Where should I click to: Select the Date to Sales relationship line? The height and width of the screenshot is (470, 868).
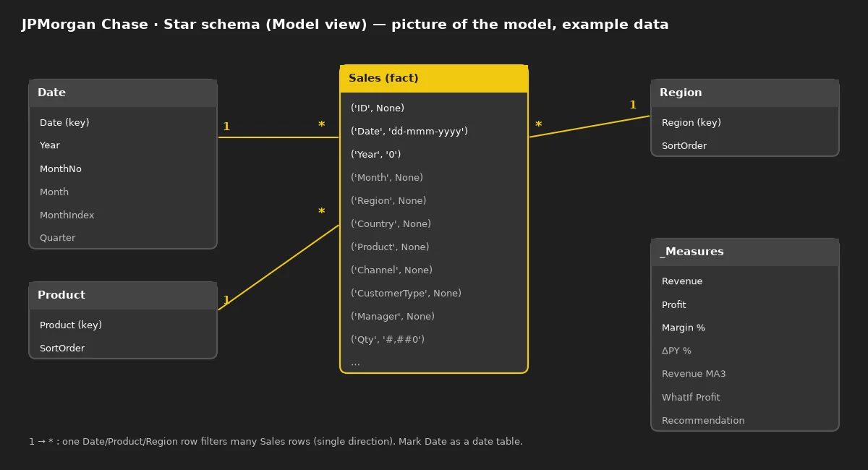click(x=278, y=137)
